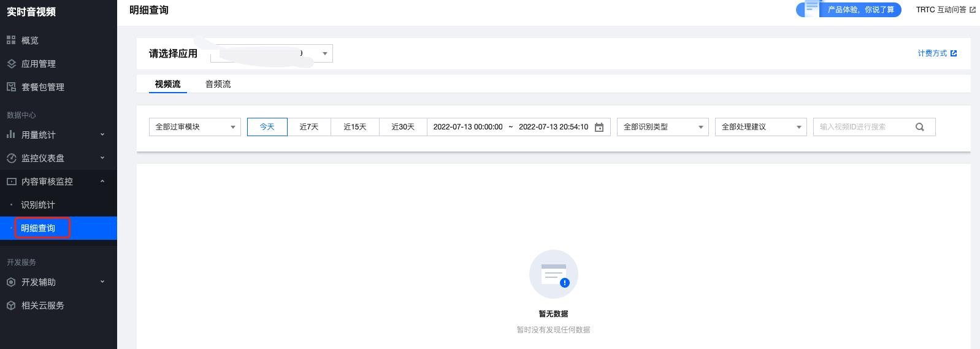Click the 输入视频ID进行搜索 search field
The image size is (980, 349).
[x=874, y=127]
